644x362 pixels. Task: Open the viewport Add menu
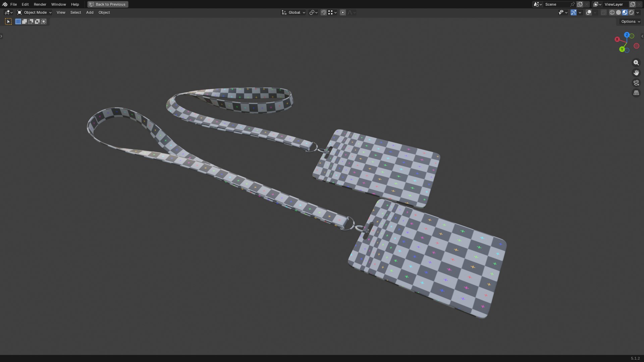(90, 12)
